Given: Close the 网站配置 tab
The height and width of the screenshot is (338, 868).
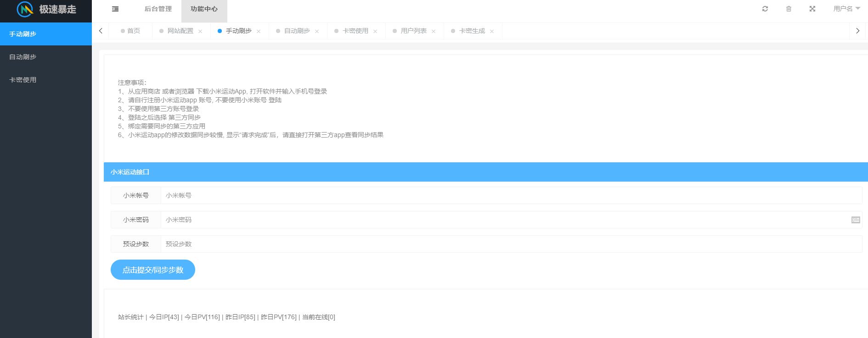Looking at the screenshot, I should pos(200,32).
